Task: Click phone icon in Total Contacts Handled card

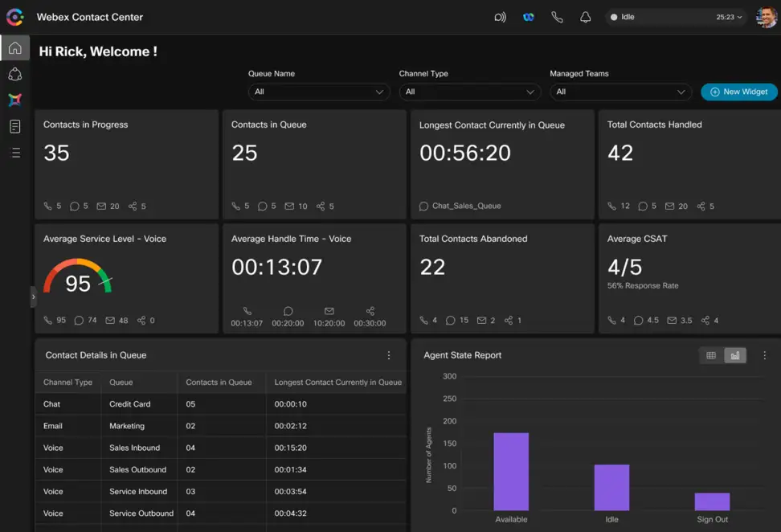Action: [x=611, y=206]
